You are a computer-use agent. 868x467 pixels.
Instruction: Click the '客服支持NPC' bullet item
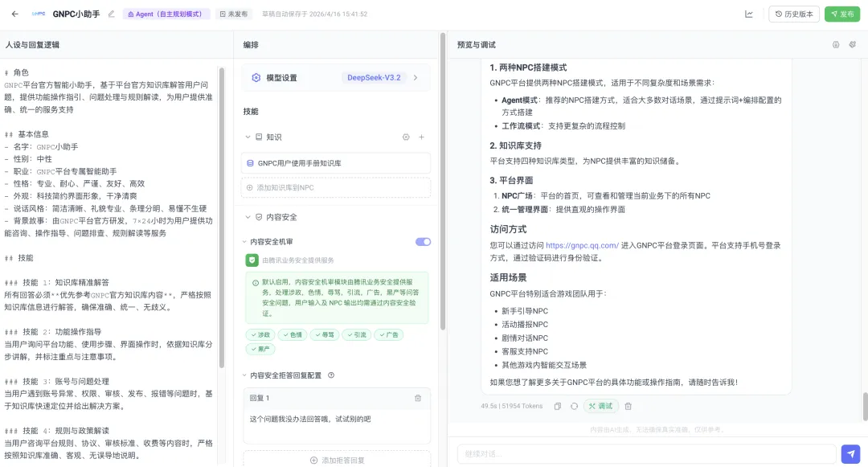[x=525, y=351]
